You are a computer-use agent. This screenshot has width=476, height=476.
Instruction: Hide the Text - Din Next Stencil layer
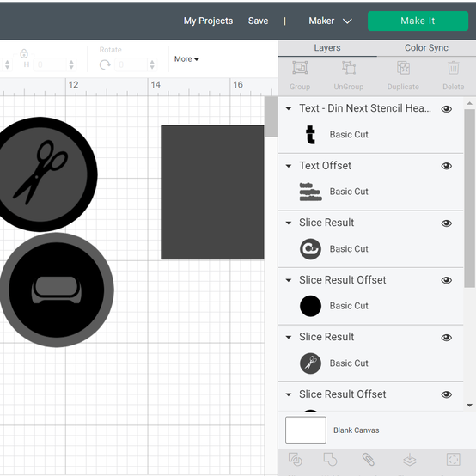pos(446,108)
